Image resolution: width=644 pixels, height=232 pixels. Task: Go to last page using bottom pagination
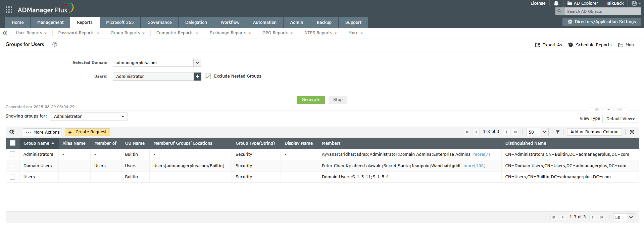point(602,217)
